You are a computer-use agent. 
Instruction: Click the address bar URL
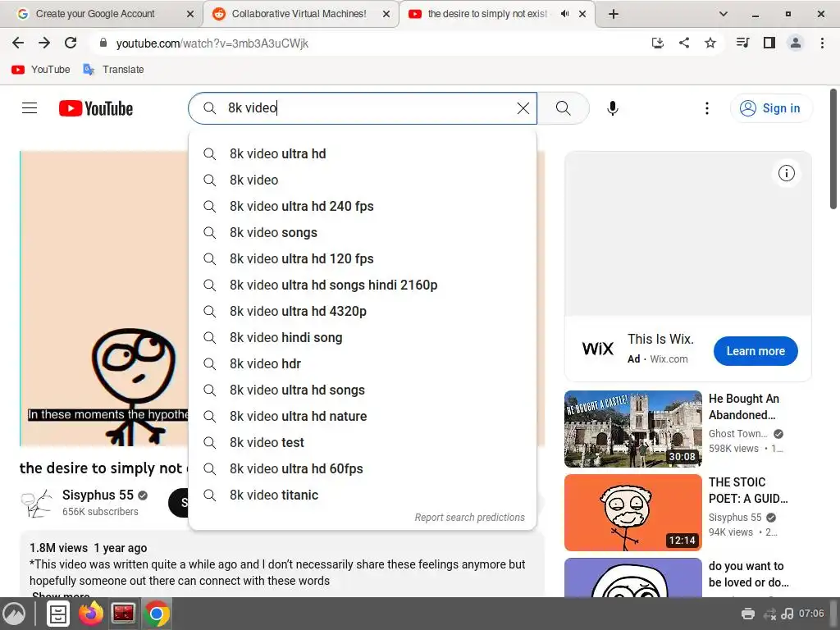[x=212, y=43]
